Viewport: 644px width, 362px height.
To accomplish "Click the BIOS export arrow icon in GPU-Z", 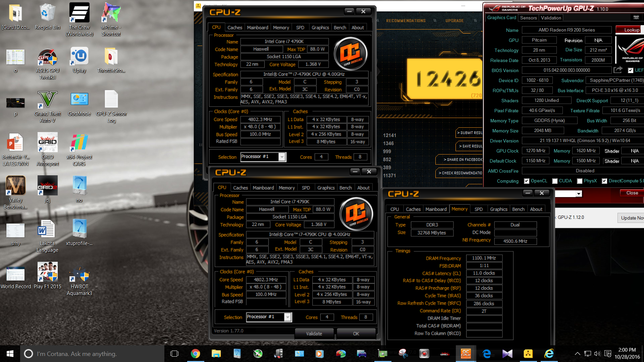I will 618,70.
